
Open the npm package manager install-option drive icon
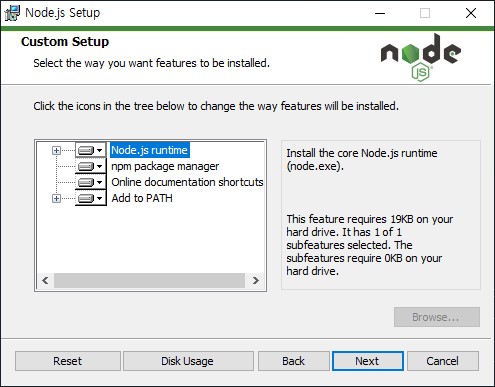click(x=90, y=166)
